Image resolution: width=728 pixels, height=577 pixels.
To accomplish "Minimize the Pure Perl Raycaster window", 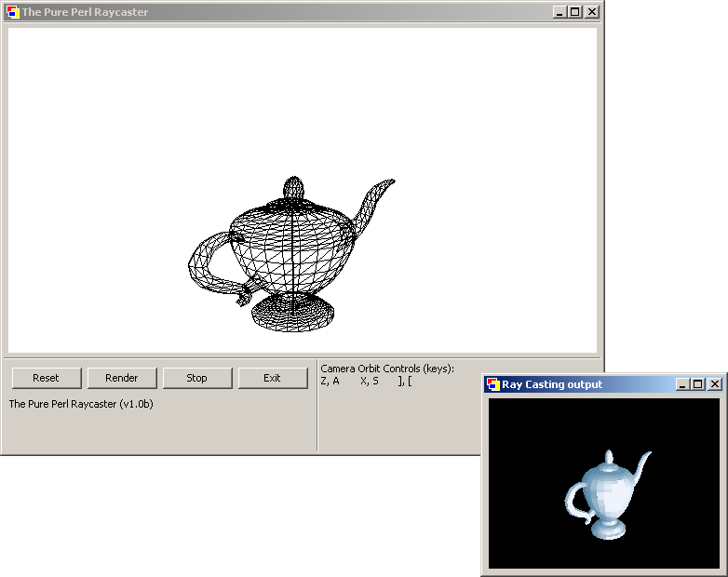I will pos(559,12).
